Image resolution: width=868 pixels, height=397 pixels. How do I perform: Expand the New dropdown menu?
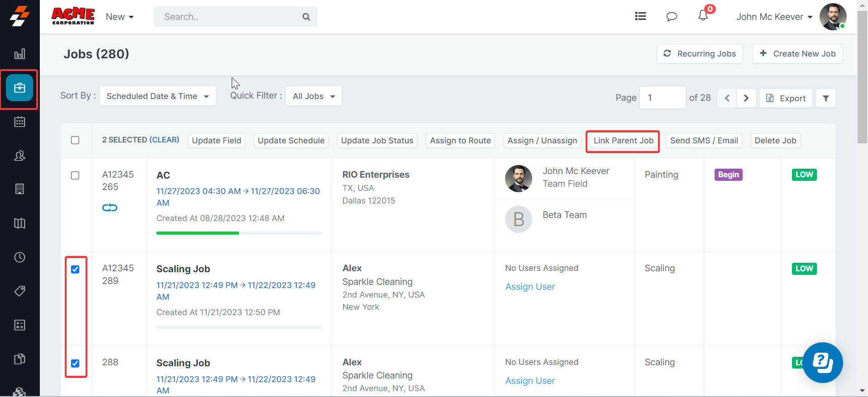tap(119, 17)
